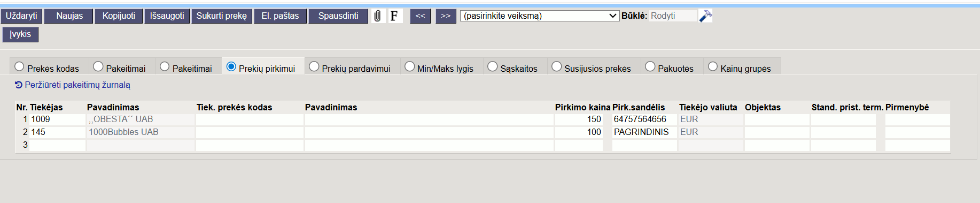Click the Sukurti prekę button
The height and width of the screenshot is (203, 980).
click(x=221, y=16)
